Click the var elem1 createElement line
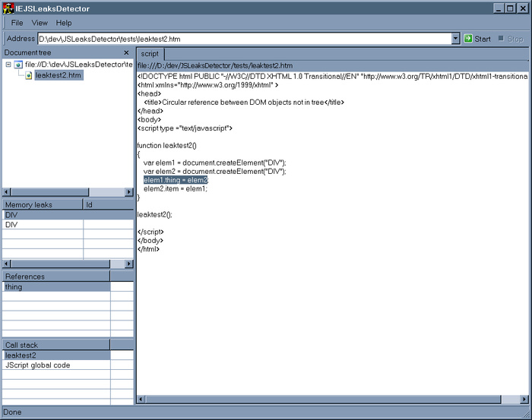This screenshot has height=420, width=532. coord(215,163)
